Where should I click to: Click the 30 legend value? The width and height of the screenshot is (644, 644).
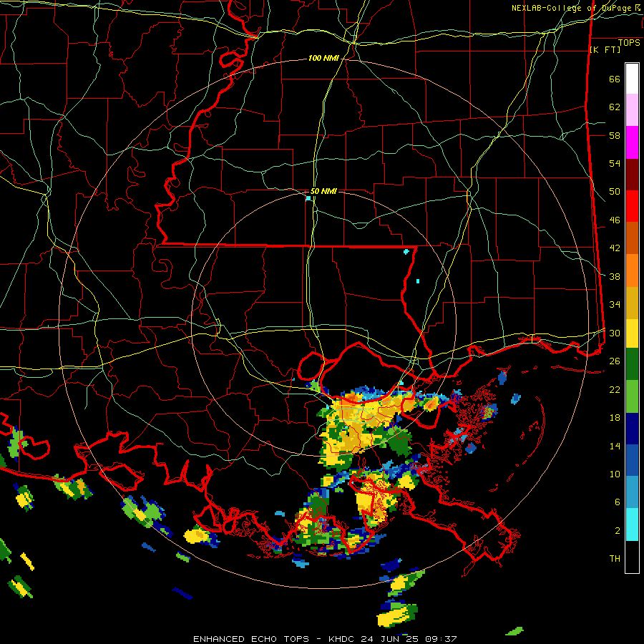pyautogui.click(x=615, y=333)
